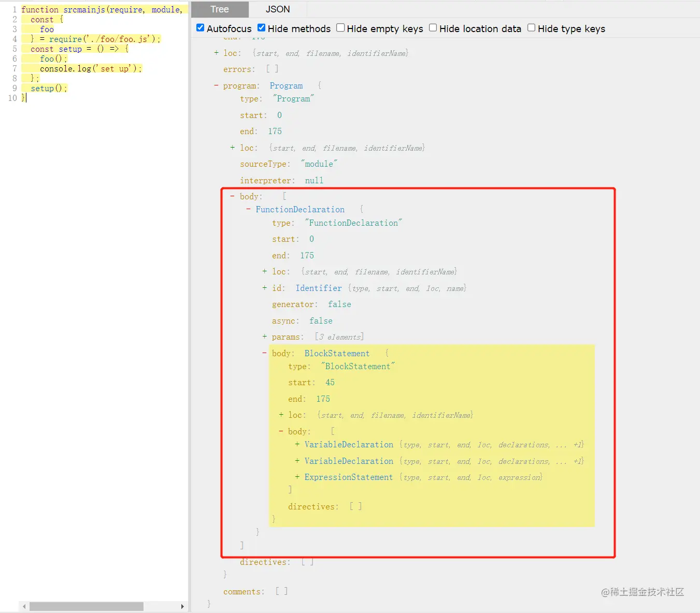Viewport: 700px width, 613px height.
Task: Expand the loc node inside FunctionDeclaration
Action: point(265,271)
